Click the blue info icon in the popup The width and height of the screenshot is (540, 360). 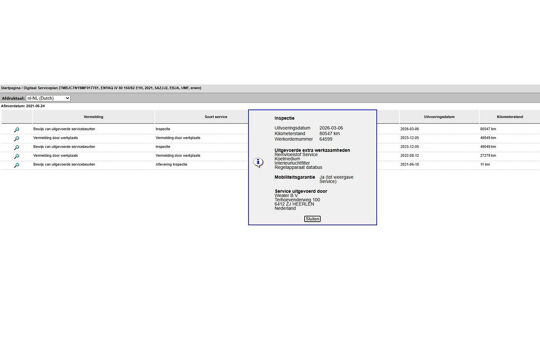258,162
